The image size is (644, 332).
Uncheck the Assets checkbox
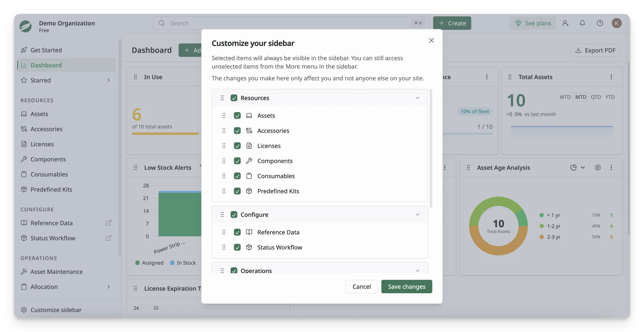pyautogui.click(x=237, y=115)
